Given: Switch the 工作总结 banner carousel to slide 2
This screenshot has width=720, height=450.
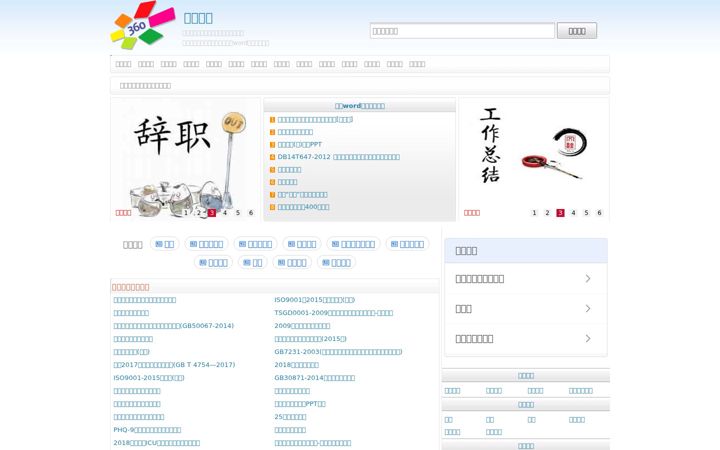Looking at the screenshot, I should [547, 213].
